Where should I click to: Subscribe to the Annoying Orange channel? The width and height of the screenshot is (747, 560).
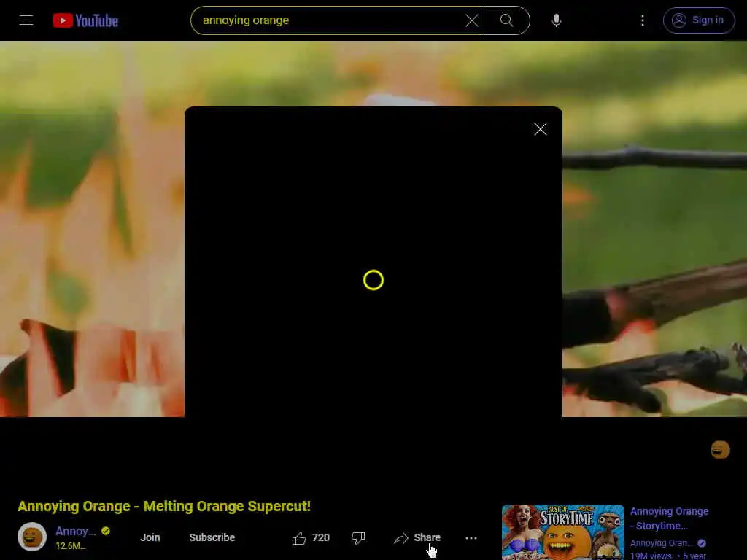(212, 537)
